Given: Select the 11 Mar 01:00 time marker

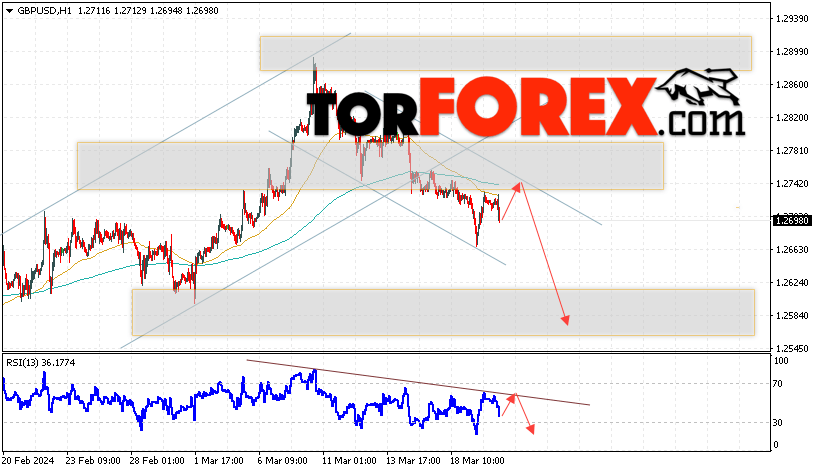Looking at the screenshot, I should pyautogui.click(x=349, y=461).
